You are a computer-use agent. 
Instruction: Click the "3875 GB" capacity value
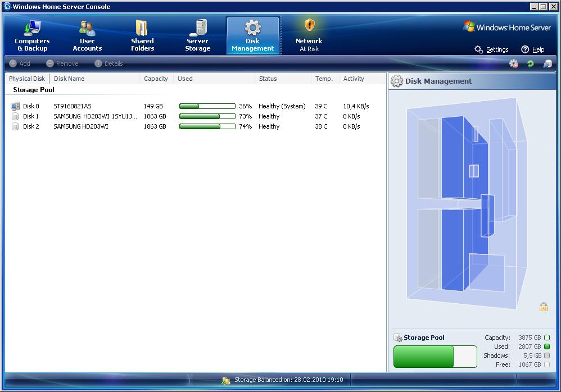[x=530, y=338]
